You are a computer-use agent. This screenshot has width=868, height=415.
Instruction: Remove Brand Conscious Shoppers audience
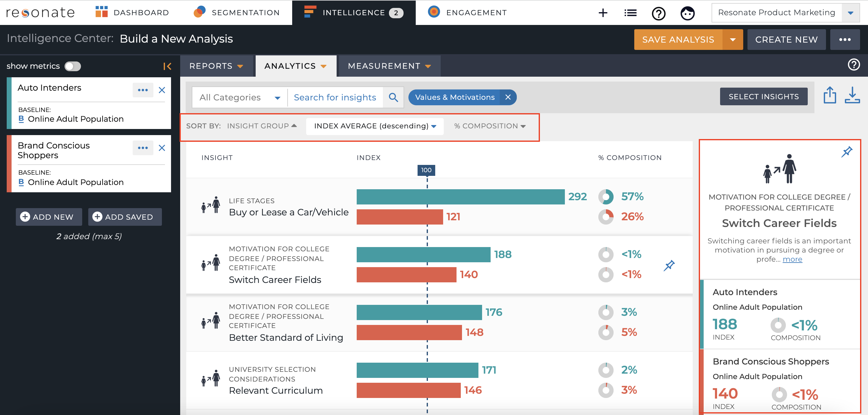(x=162, y=148)
